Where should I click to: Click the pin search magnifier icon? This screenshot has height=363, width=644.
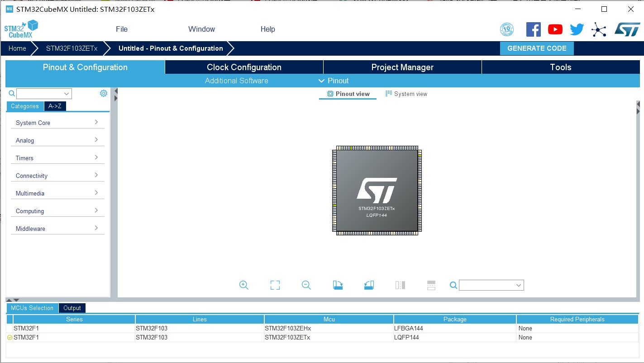(453, 285)
